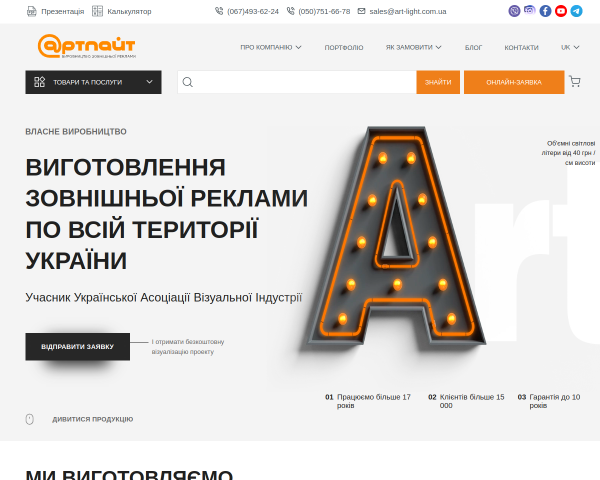Expand the Товари та послуги catalog dropdown
600x480 pixels.
point(93,82)
